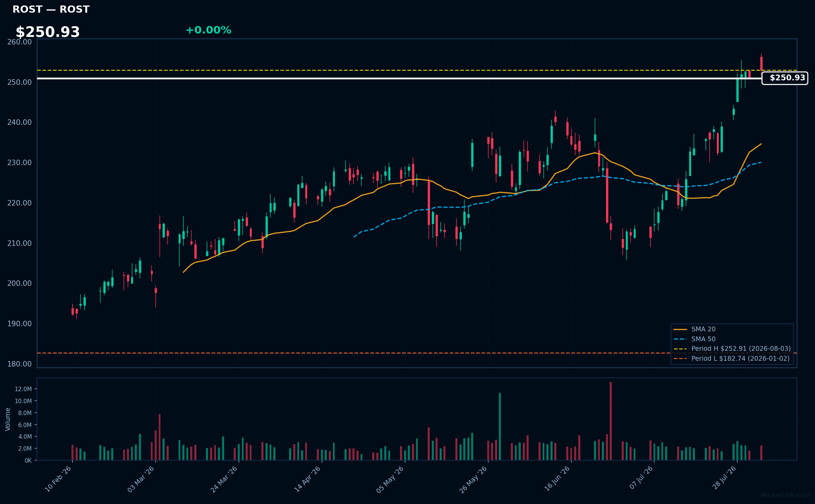Click the 250.00 price axis label
This screenshot has height=504, width=815.
[x=20, y=82]
